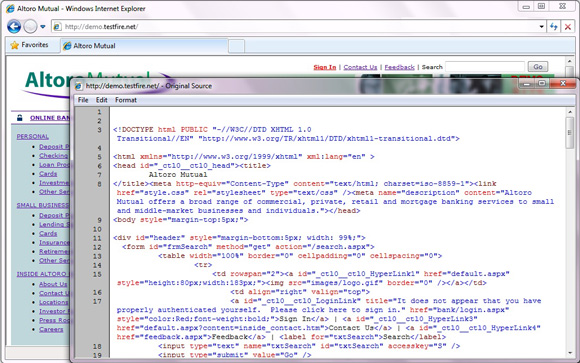Open Edit menu in Original Source window
Viewport: 580px width, 363px height.
[x=101, y=100]
